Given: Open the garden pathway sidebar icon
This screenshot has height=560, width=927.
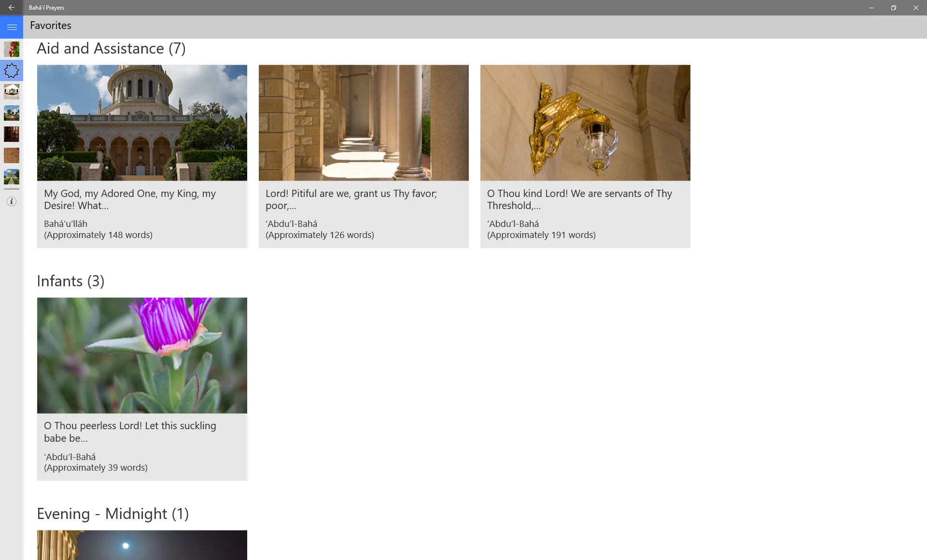Looking at the screenshot, I should (12, 113).
